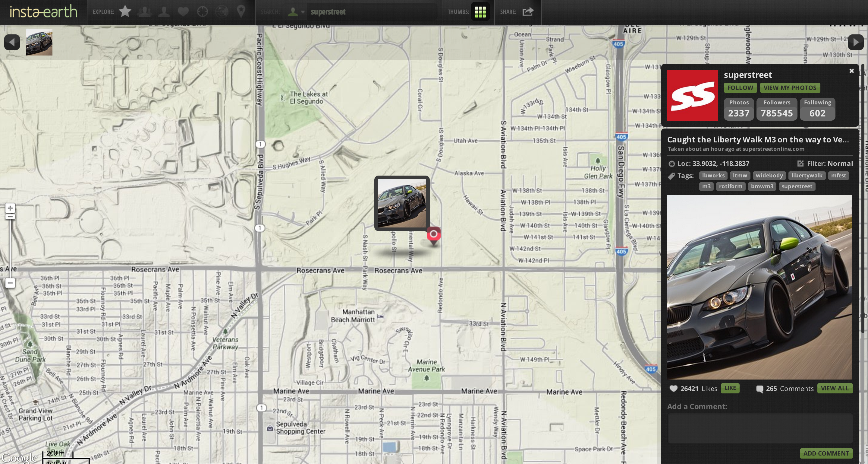Select the ltmw tag
This screenshot has height=464, width=868.
coord(740,175)
